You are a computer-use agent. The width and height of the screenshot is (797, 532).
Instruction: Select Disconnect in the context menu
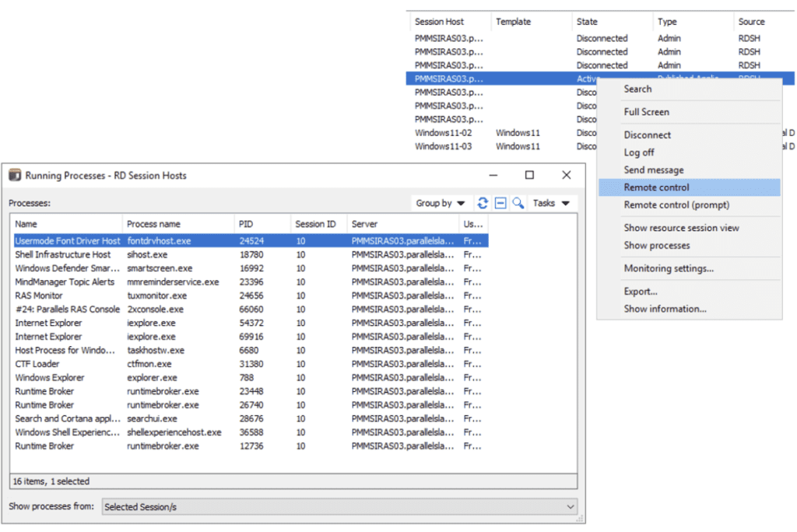pyautogui.click(x=648, y=135)
